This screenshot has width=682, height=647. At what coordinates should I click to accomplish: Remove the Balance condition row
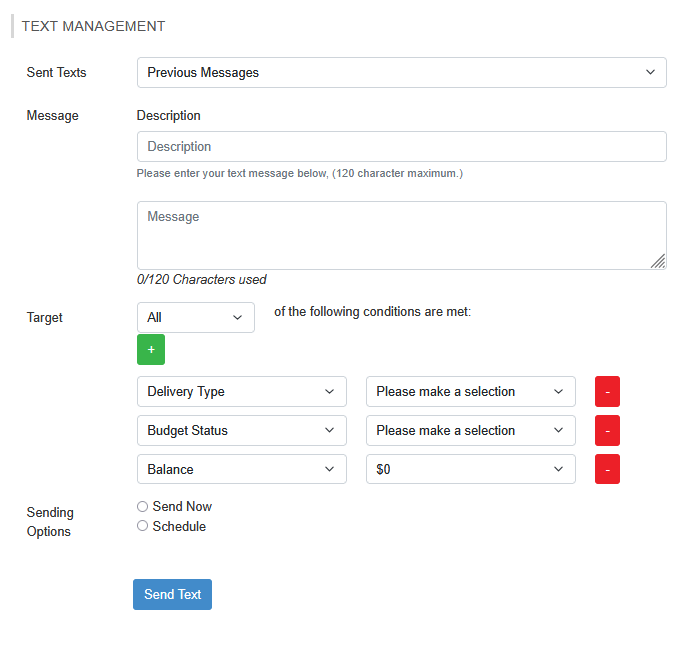607,469
